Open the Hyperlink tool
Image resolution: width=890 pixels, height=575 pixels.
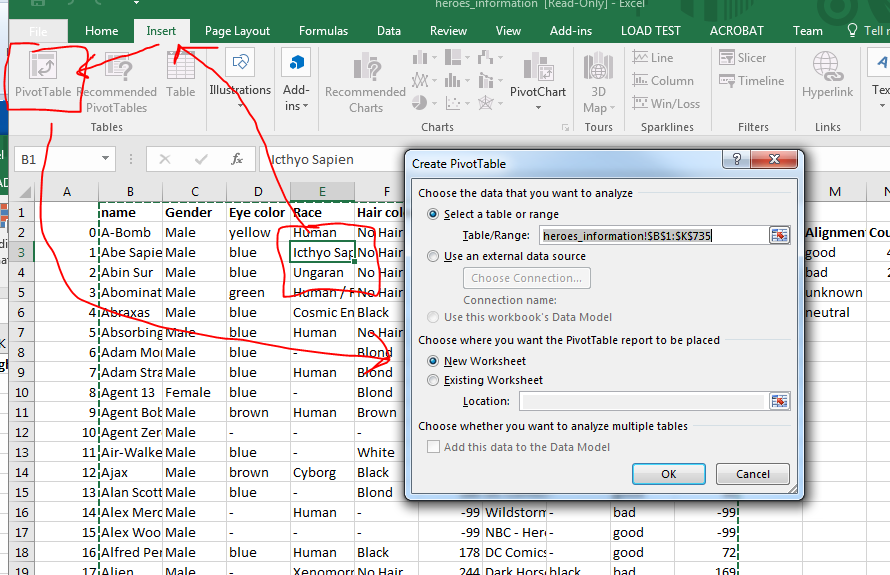[827, 75]
